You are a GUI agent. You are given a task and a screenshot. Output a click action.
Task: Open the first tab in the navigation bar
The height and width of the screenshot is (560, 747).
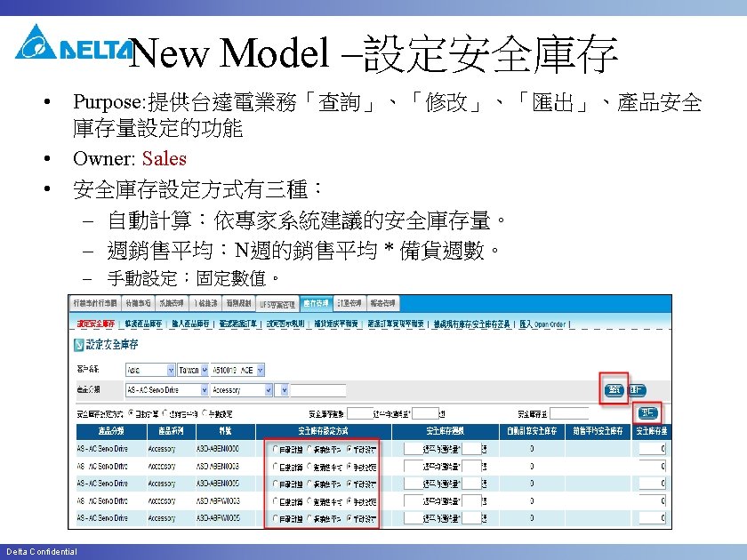[x=95, y=303]
